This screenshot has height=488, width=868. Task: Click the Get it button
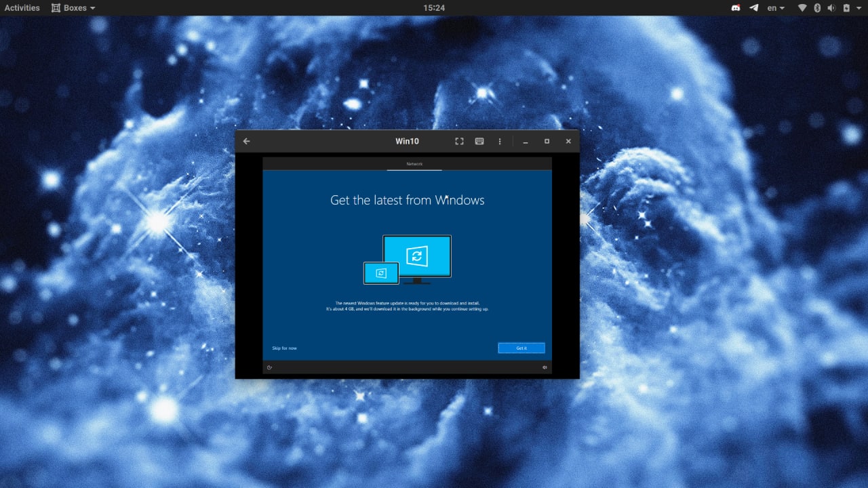coord(521,348)
